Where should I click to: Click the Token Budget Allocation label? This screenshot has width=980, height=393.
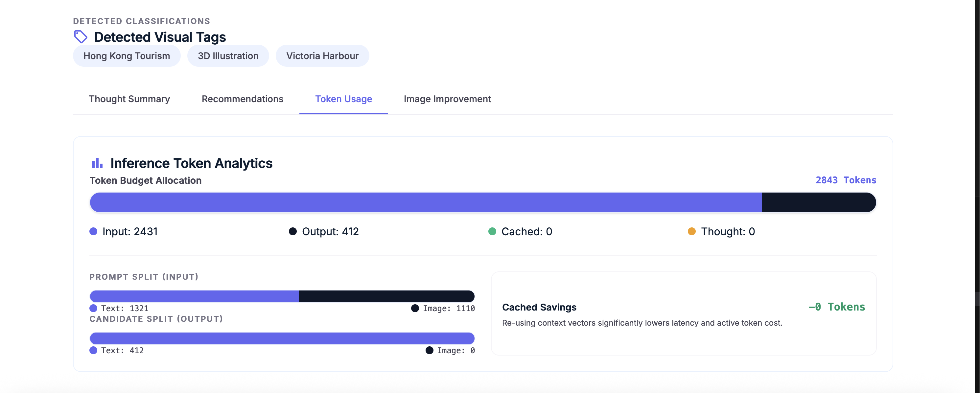[x=145, y=181]
